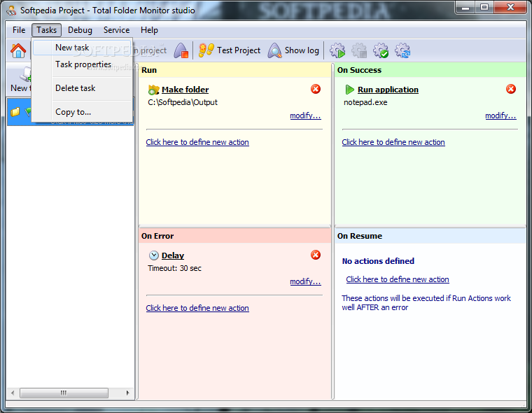This screenshot has height=413, width=532.
Task: Remove the Make folder action via red X
Action: [x=316, y=89]
